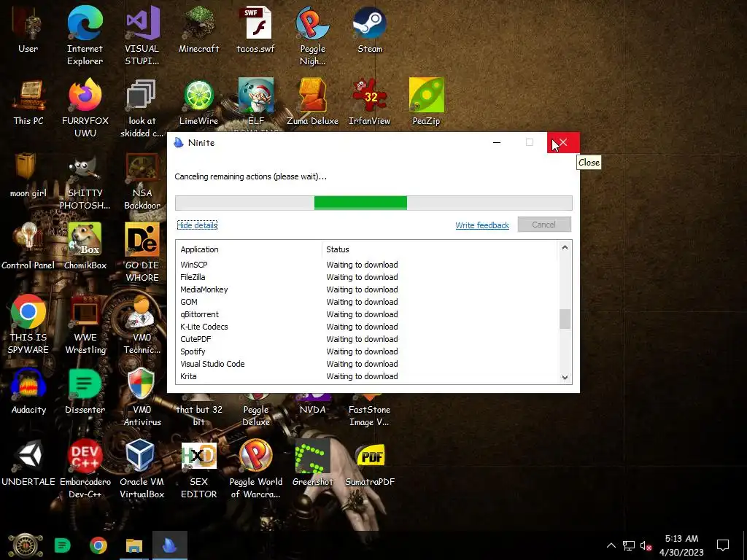Select the ChomikBox desktop icon

(x=85, y=246)
